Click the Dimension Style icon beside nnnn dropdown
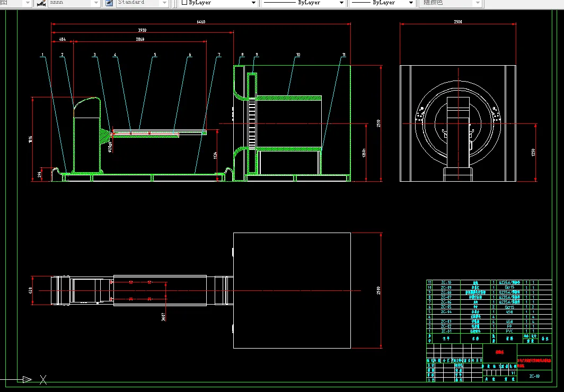 click(40, 3)
